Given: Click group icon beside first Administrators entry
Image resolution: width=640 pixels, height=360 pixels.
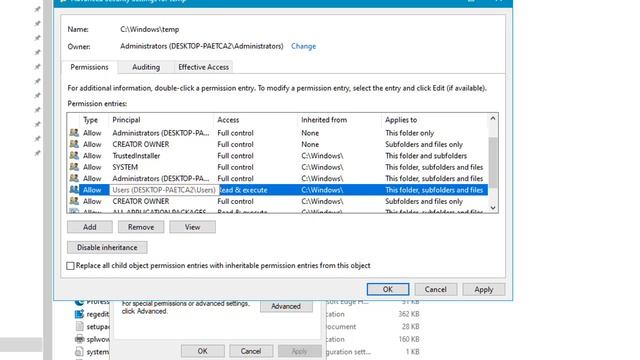Looking at the screenshot, I should click(74, 133).
